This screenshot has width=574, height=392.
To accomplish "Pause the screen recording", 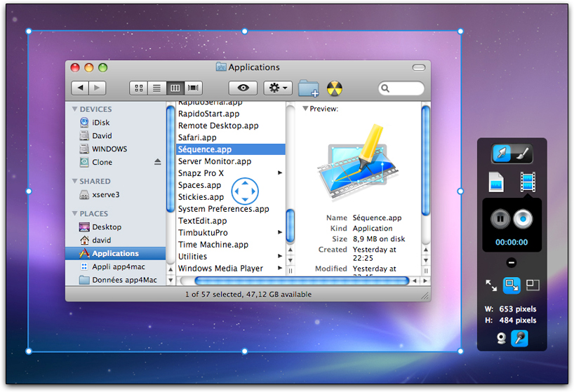I will pyautogui.click(x=500, y=219).
